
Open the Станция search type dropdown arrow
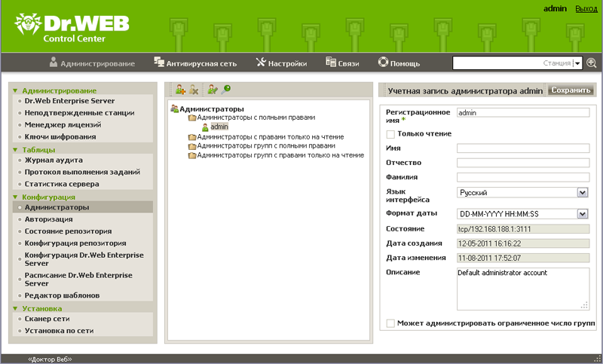coord(577,63)
